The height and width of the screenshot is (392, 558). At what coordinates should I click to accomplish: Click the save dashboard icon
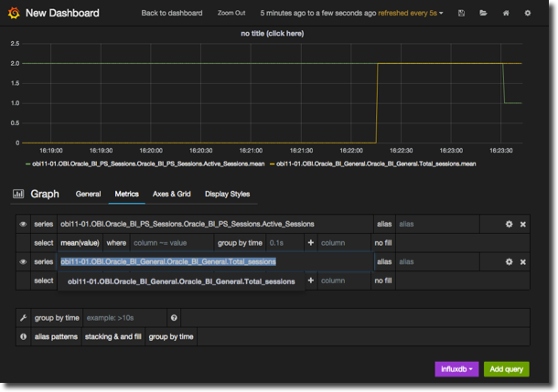[461, 14]
